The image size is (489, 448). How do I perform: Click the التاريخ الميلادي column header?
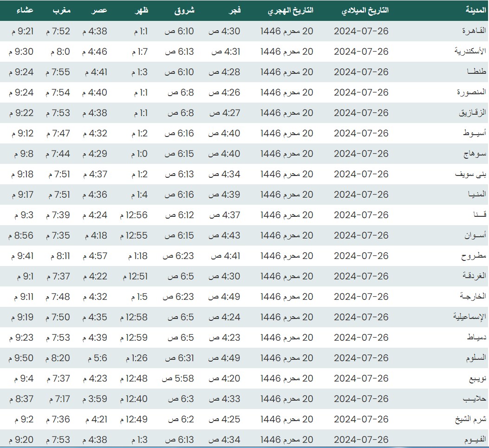point(365,11)
